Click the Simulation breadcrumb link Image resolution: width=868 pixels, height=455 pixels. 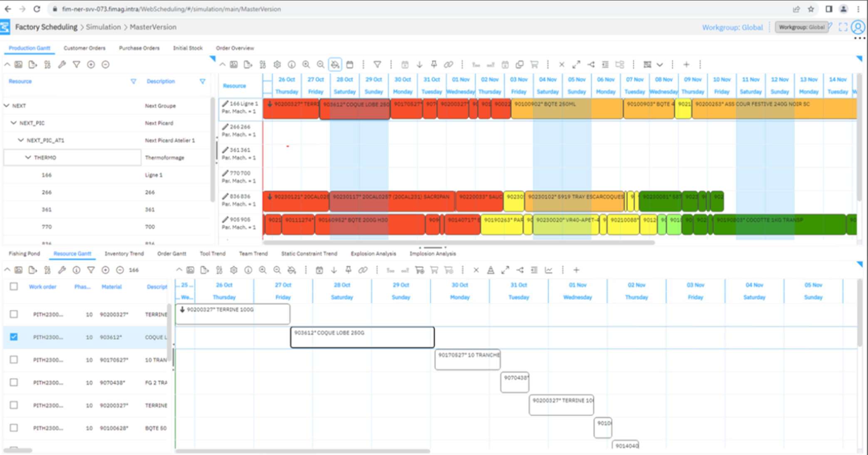click(103, 27)
